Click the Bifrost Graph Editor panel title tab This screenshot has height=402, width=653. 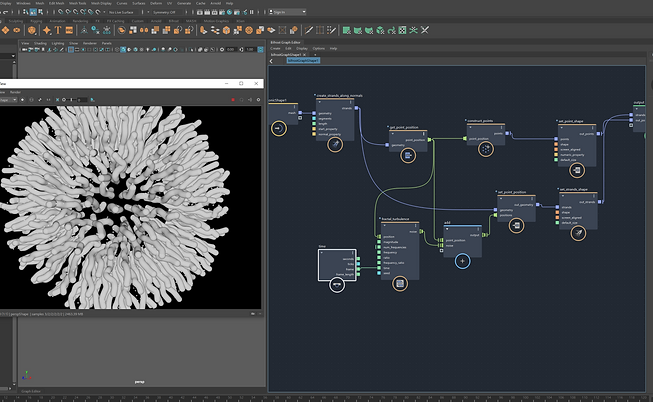tap(285, 42)
